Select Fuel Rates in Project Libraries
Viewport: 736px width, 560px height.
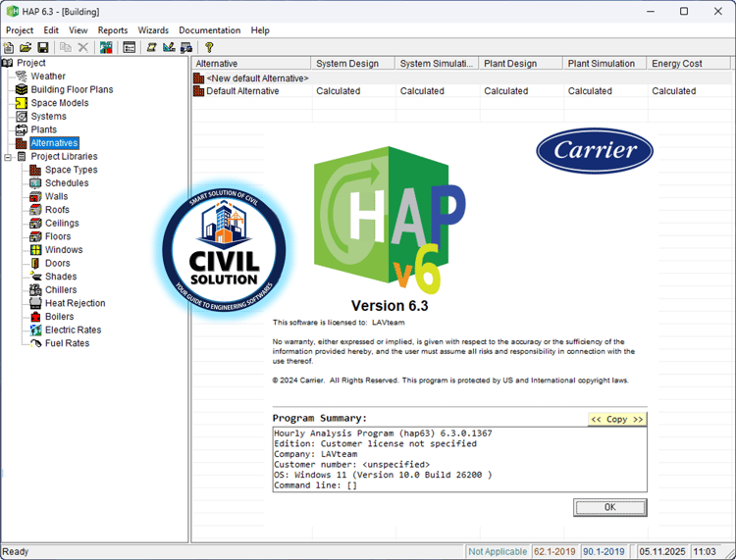click(67, 343)
